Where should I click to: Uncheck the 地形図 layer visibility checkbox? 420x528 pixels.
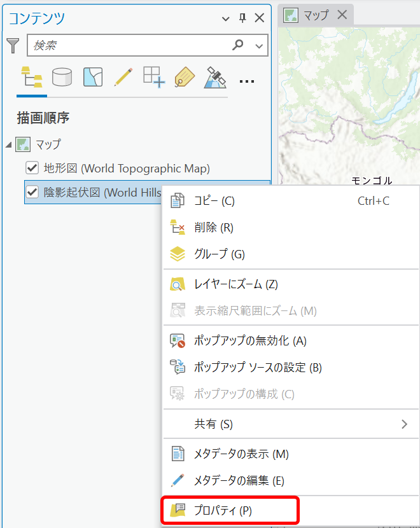[32, 168]
